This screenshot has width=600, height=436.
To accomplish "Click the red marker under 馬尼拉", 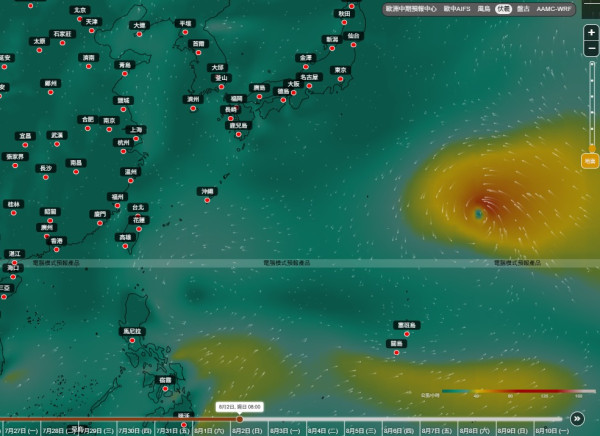I will tap(132, 340).
